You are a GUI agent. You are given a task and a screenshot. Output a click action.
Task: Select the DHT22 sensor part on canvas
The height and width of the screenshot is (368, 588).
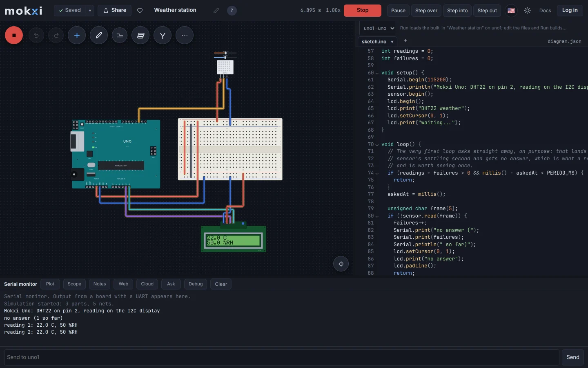tap(225, 67)
